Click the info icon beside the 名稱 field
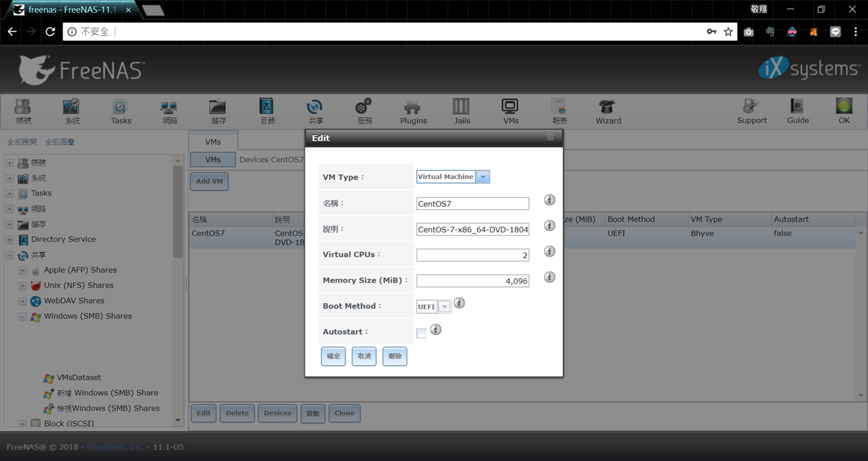Screen dimensions: 868x461 click(549, 200)
